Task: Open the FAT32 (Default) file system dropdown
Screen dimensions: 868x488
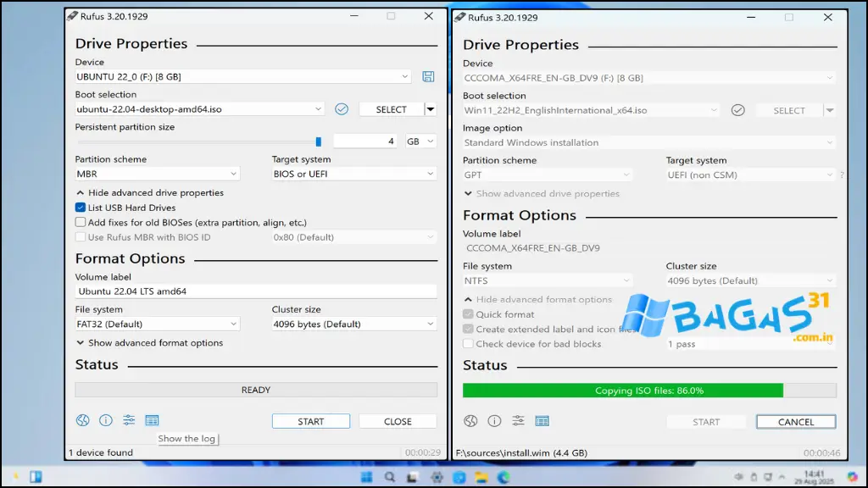Action: (x=157, y=324)
